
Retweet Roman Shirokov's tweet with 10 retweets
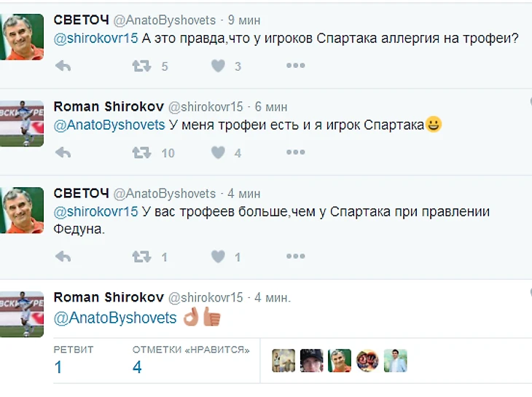141,152
